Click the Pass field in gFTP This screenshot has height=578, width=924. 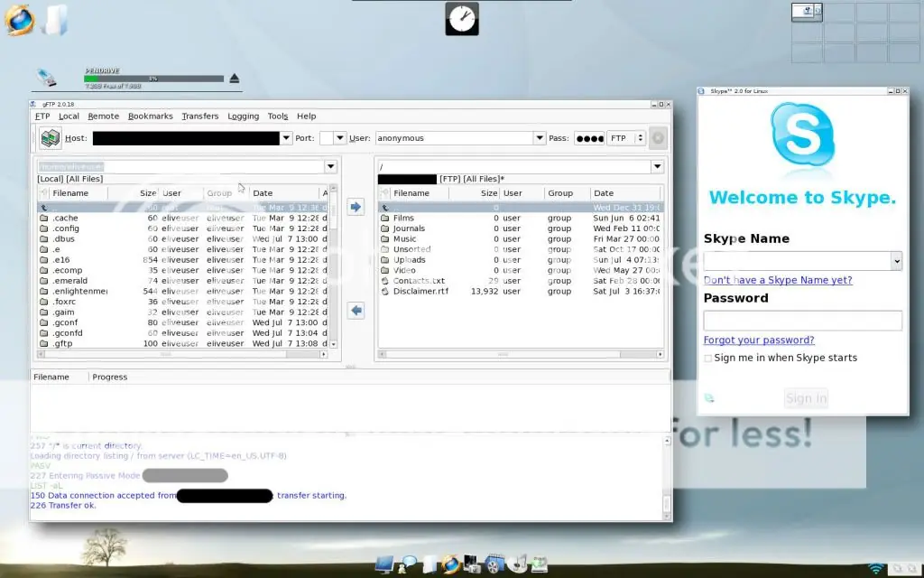(589, 138)
